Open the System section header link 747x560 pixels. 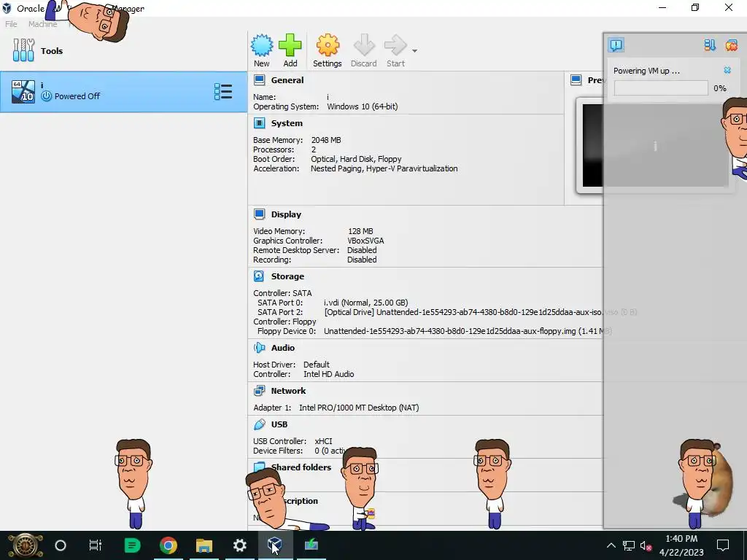287,123
